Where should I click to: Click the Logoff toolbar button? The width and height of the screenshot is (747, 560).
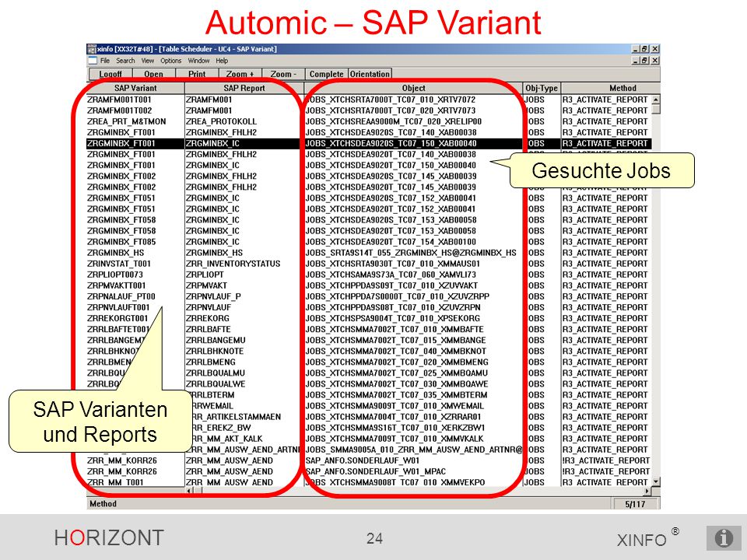110,74
